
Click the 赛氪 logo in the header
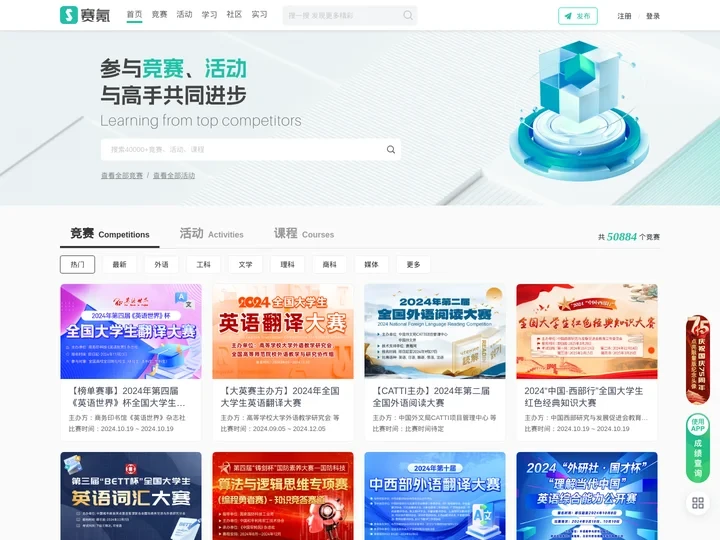(85, 15)
